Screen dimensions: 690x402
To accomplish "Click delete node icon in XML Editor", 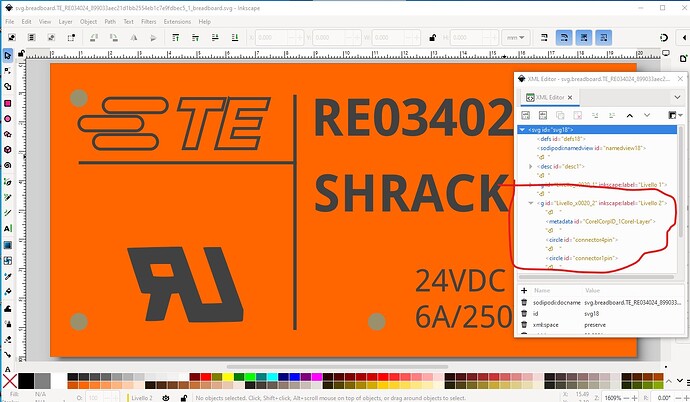I will coord(577,115).
